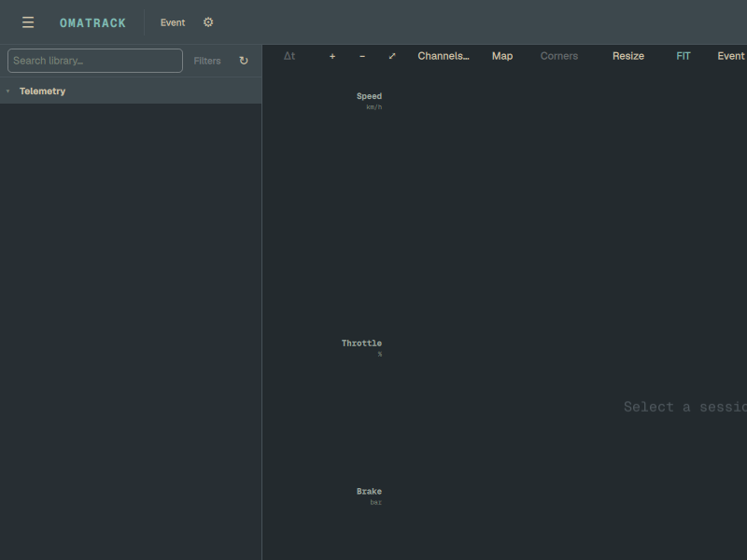Click the OMATRACK logo
747x560 pixels.
coord(92,22)
